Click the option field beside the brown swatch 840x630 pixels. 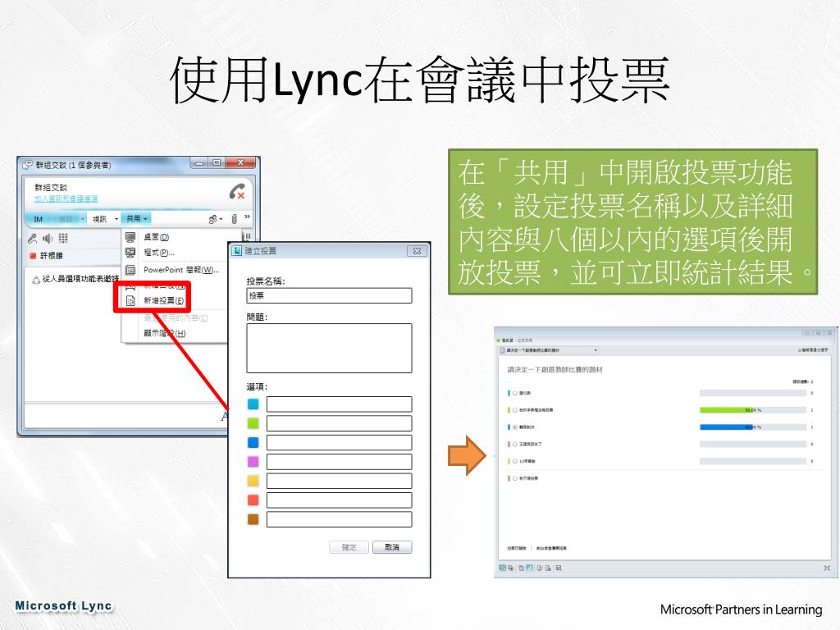[339, 519]
